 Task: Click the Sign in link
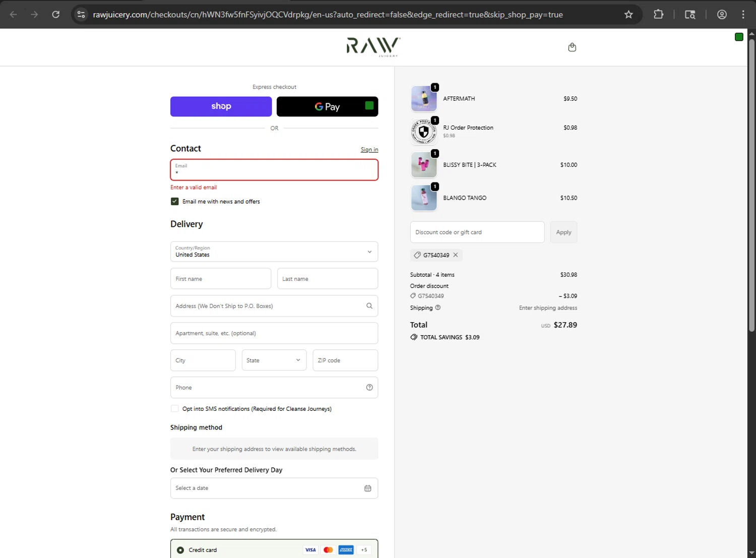[369, 150]
